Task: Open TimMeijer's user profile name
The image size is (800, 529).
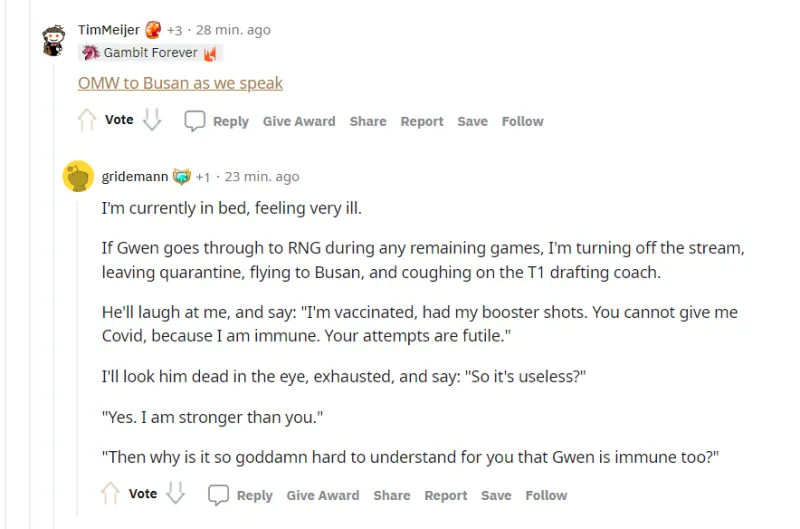Action: point(108,30)
